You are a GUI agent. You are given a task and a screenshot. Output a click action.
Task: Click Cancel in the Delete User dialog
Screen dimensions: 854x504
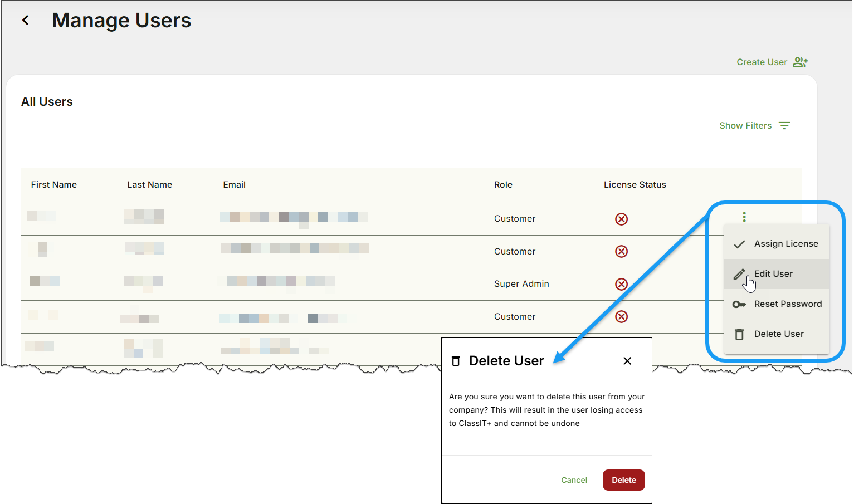(574, 479)
